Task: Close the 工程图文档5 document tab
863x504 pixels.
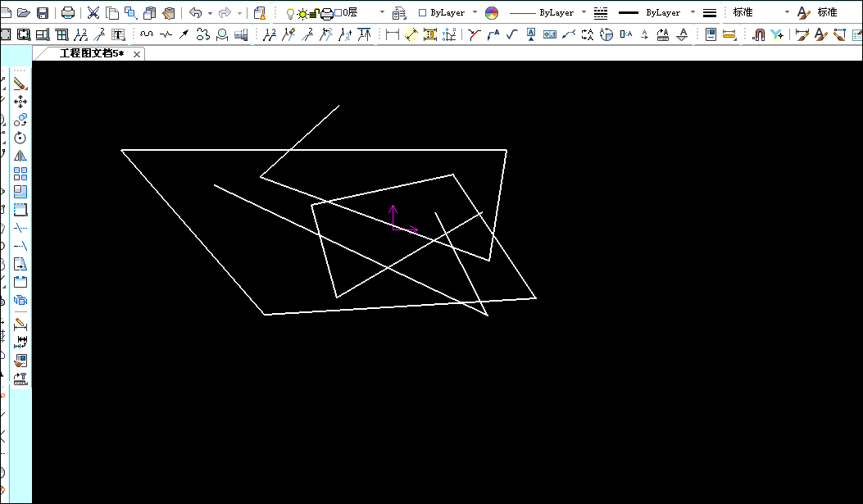Action: [x=137, y=54]
